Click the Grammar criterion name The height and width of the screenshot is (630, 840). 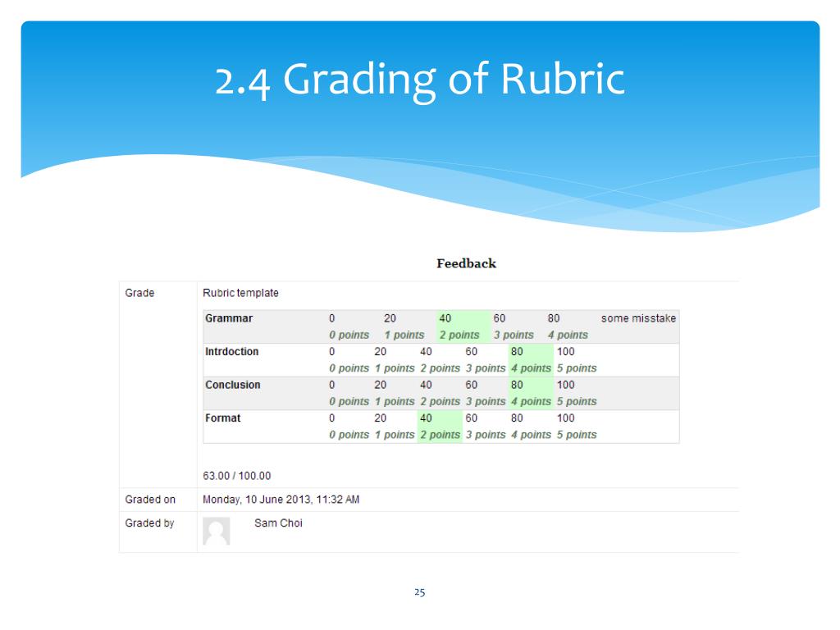[x=229, y=318]
